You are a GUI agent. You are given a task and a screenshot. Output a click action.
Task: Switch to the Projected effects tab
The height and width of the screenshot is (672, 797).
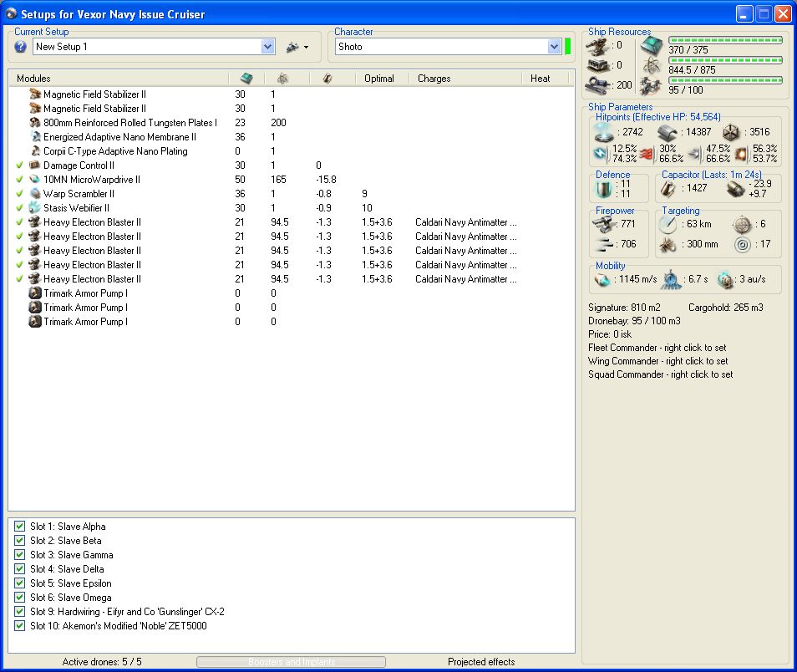click(x=481, y=662)
